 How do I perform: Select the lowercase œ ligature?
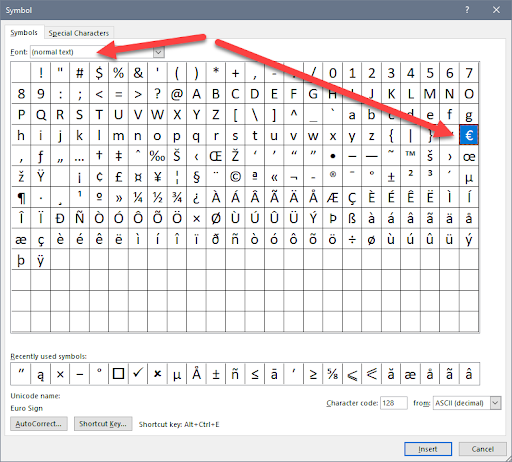[x=469, y=156]
